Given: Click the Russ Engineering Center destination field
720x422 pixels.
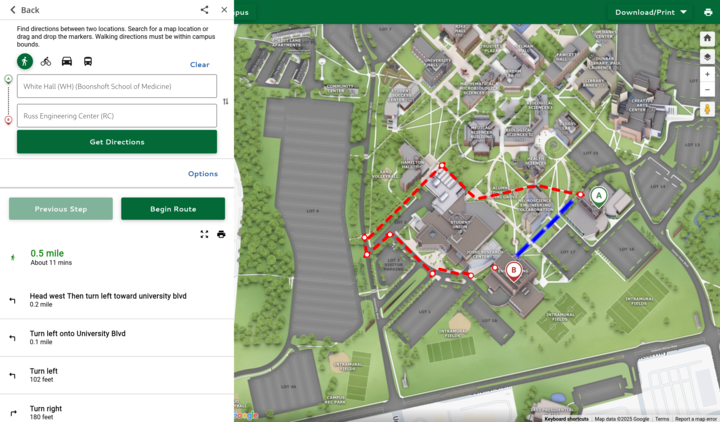Looking at the screenshot, I should click(x=117, y=116).
